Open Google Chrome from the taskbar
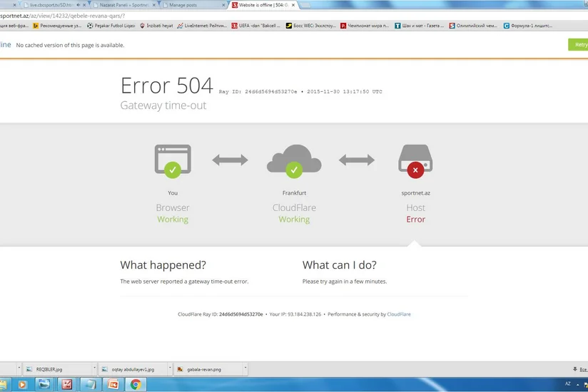588x392 pixels. [x=136, y=384]
